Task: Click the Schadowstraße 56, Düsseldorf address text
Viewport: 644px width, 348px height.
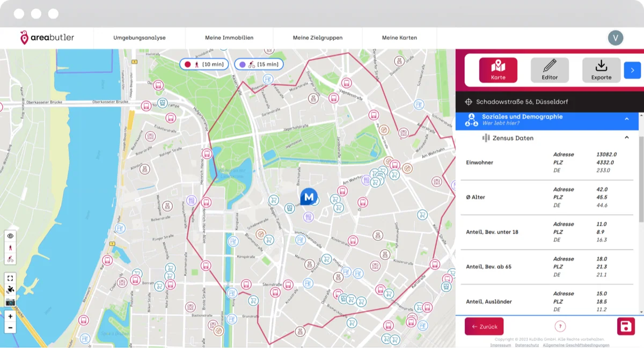Action: [x=522, y=102]
